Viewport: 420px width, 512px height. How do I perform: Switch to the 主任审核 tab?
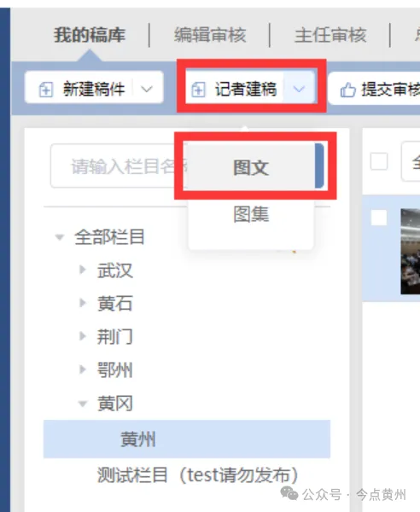click(330, 35)
